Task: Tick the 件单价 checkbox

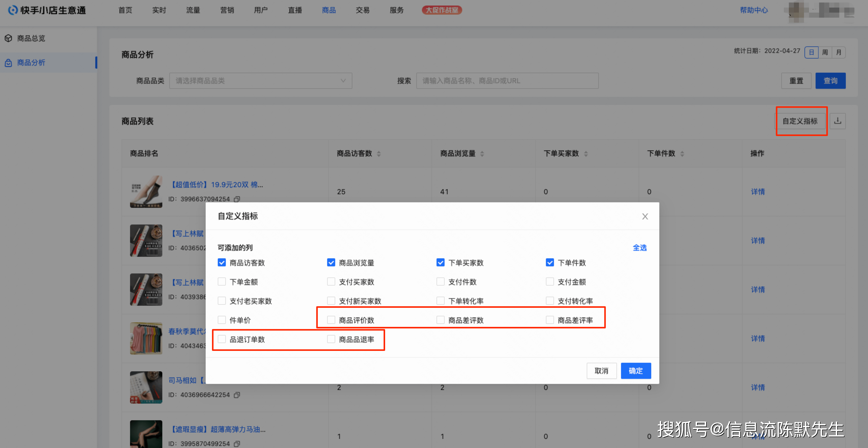Action: tap(222, 320)
